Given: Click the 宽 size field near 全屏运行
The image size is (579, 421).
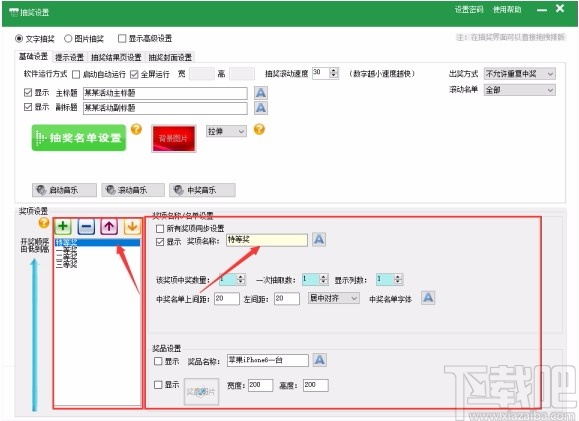Looking at the screenshot, I should 202,73.
